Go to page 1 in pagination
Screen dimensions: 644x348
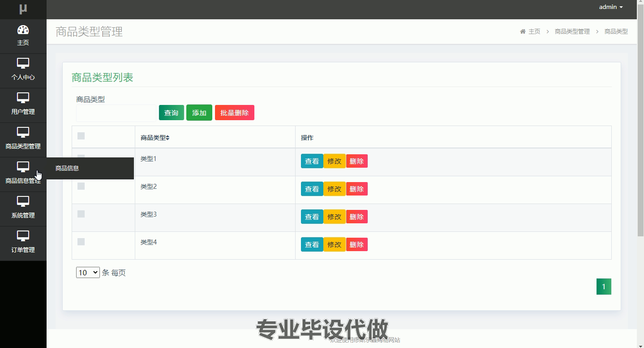click(x=604, y=287)
